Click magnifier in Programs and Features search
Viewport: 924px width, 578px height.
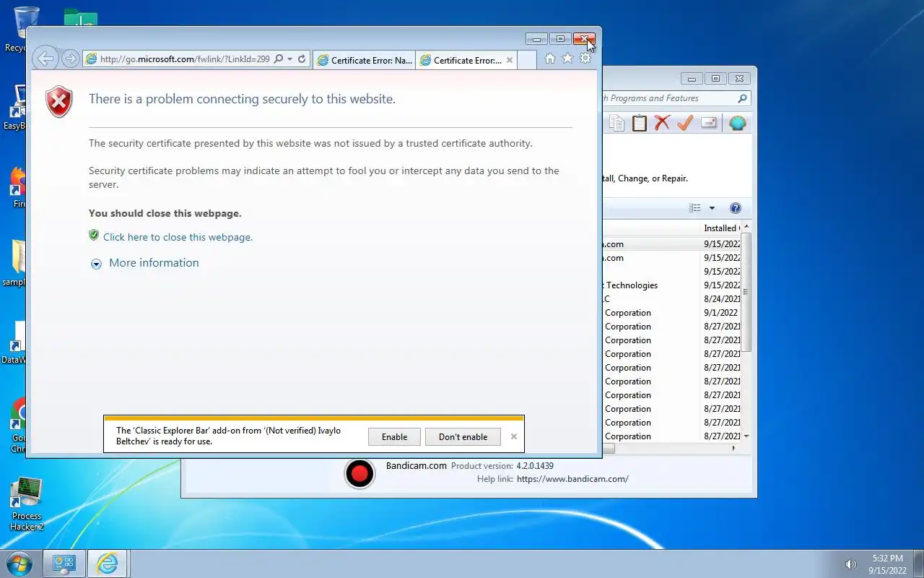click(742, 98)
